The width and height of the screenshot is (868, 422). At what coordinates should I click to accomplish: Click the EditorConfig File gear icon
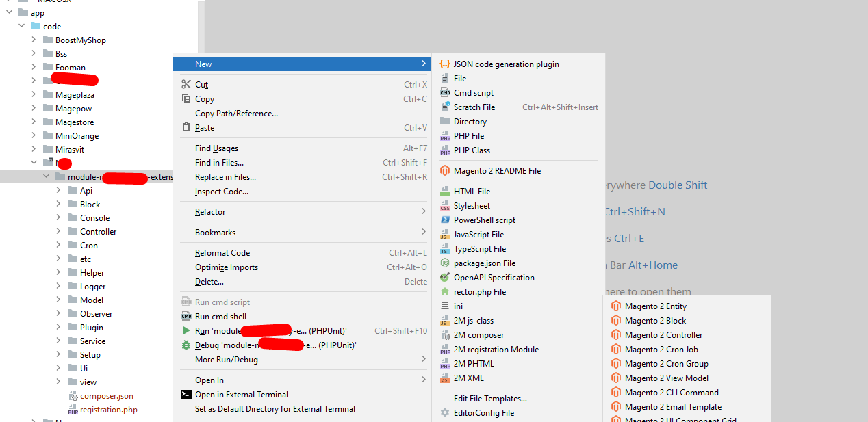point(445,412)
